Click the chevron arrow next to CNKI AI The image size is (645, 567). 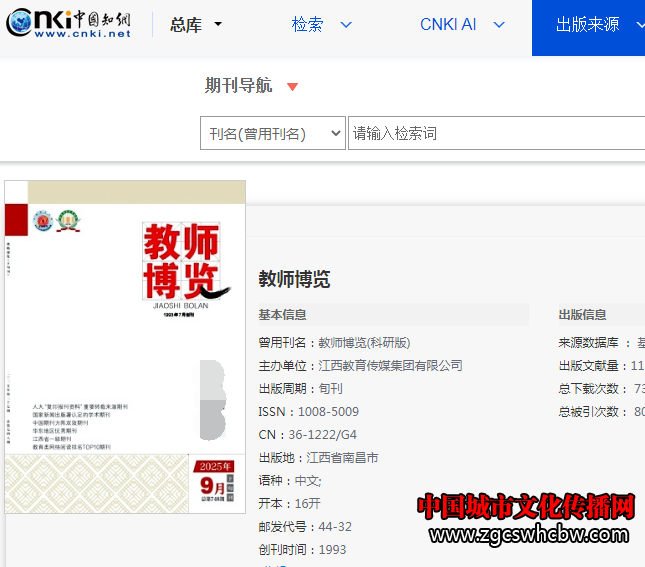pos(498,25)
